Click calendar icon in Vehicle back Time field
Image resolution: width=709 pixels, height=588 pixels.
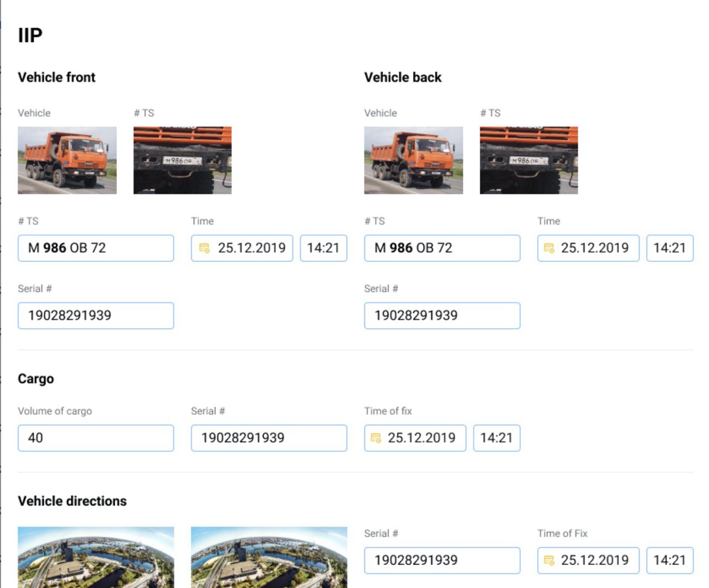pyautogui.click(x=549, y=248)
